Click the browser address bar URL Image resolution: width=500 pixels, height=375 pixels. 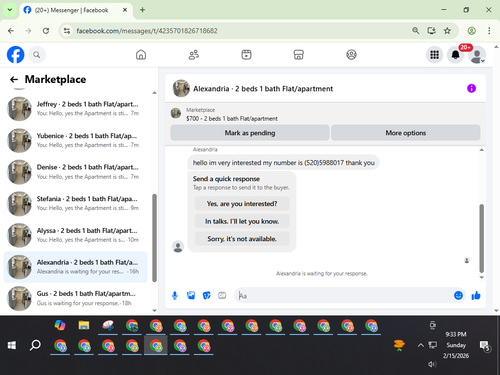[147, 31]
